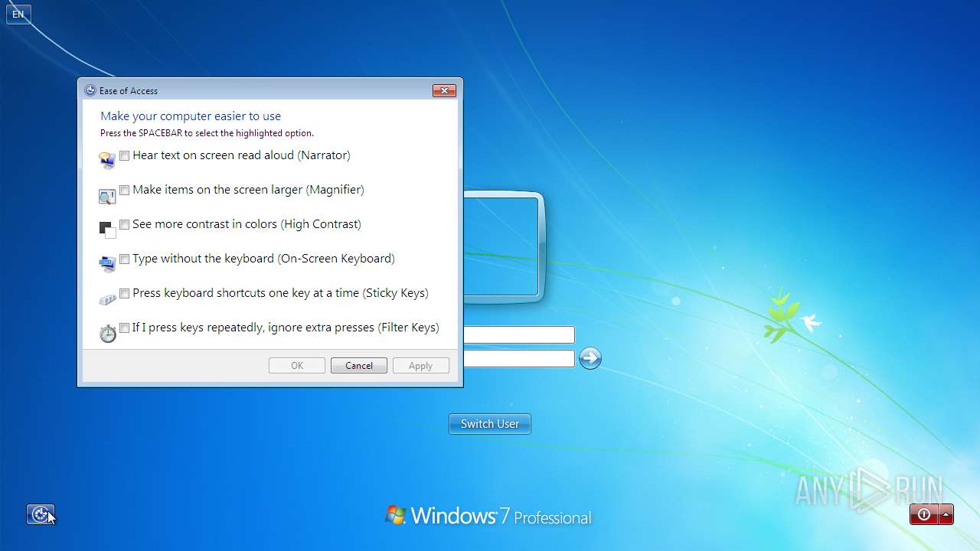Click the red shut down power button
Image resolution: width=980 pixels, height=551 pixels.
[x=923, y=514]
